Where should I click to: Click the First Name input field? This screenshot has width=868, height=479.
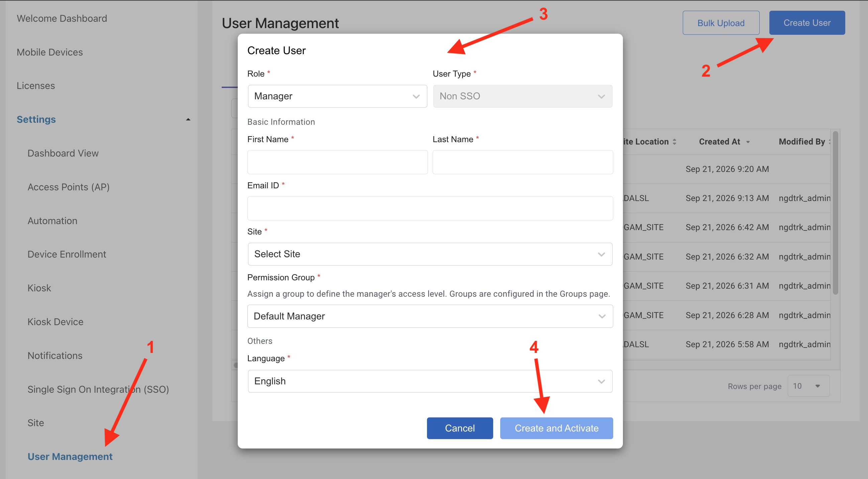(337, 162)
